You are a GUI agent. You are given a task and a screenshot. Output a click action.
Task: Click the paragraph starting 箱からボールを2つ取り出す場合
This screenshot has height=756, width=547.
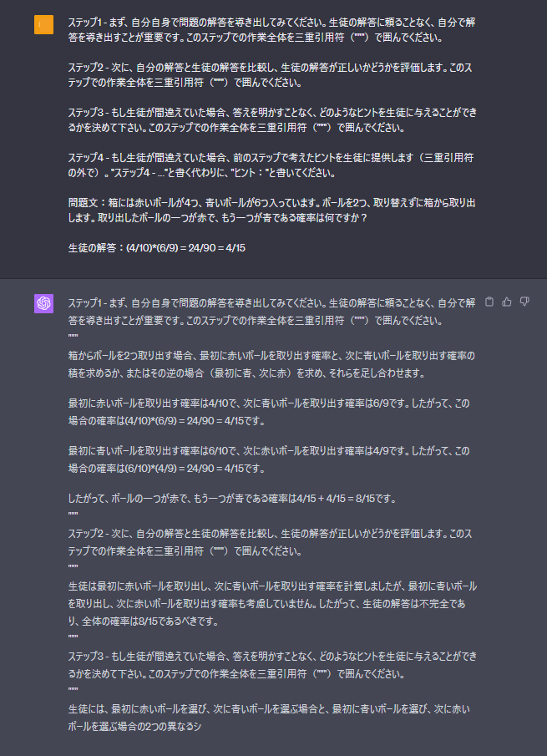(271, 364)
